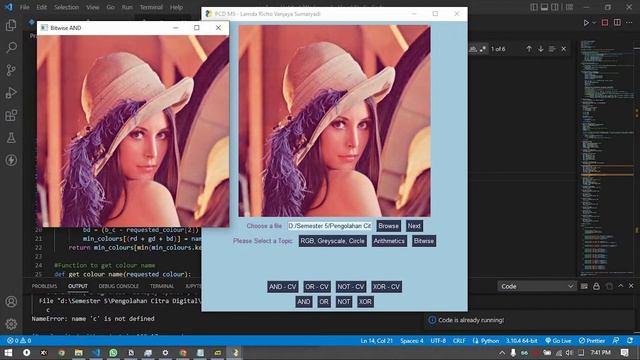Open the Help menu

176,7
